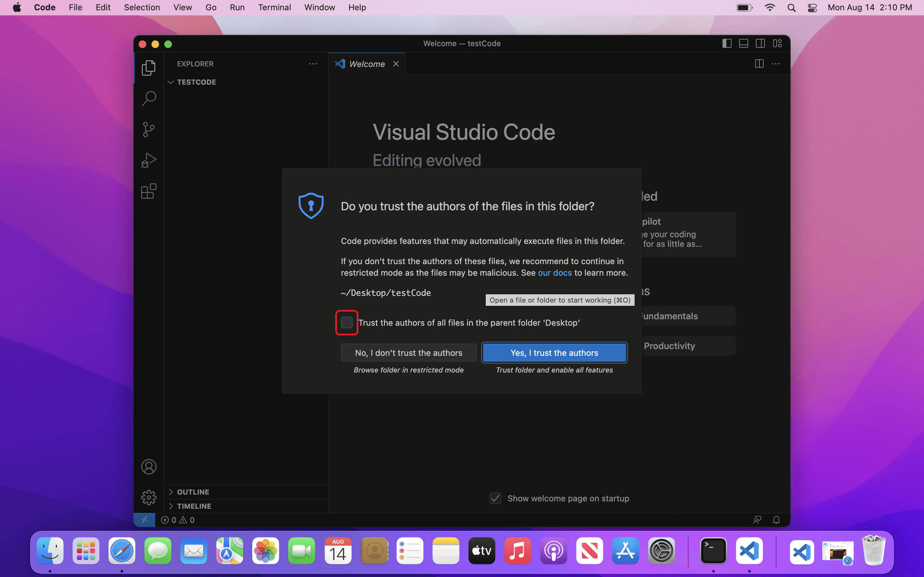This screenshot has width=924, height=577.
Task: Open the Search view in activity bar
Action: pos(149,98)
